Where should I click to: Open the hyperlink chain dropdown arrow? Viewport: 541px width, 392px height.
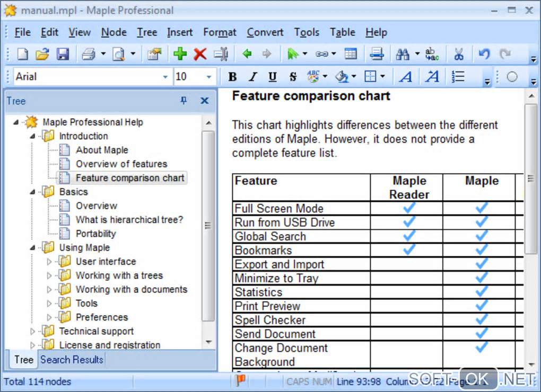click(334, 54)
